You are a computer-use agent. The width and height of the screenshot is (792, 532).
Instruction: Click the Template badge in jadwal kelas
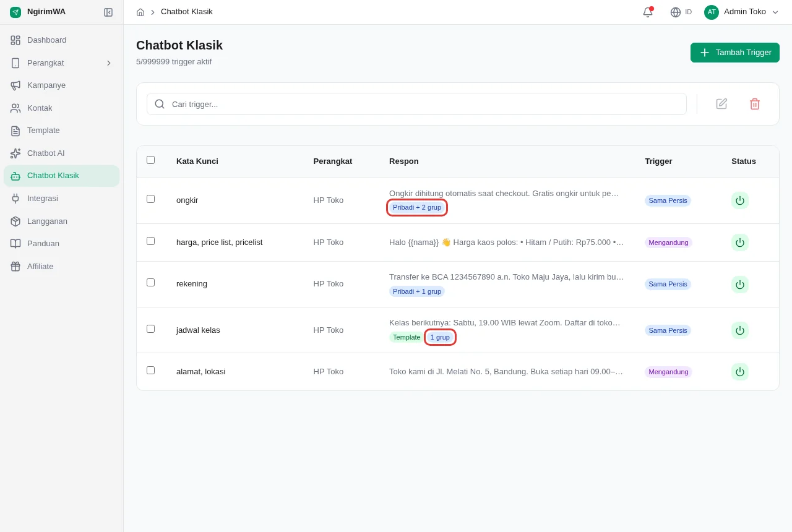(407, 337)
